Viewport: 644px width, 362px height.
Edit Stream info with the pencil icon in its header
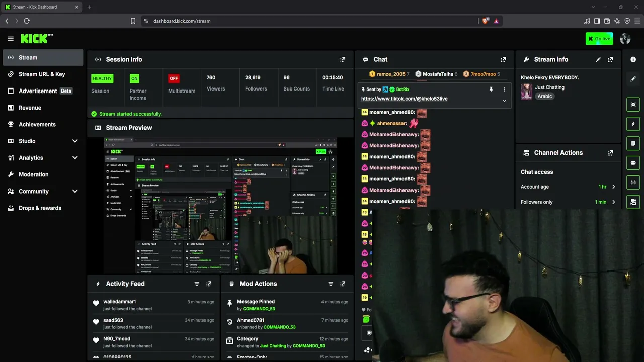(598, 59)
